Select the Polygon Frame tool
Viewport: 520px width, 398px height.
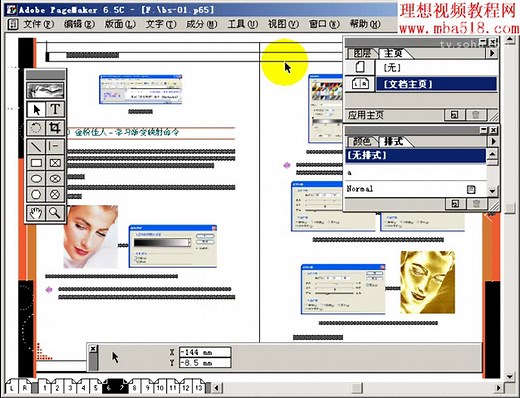pos(55,194)
